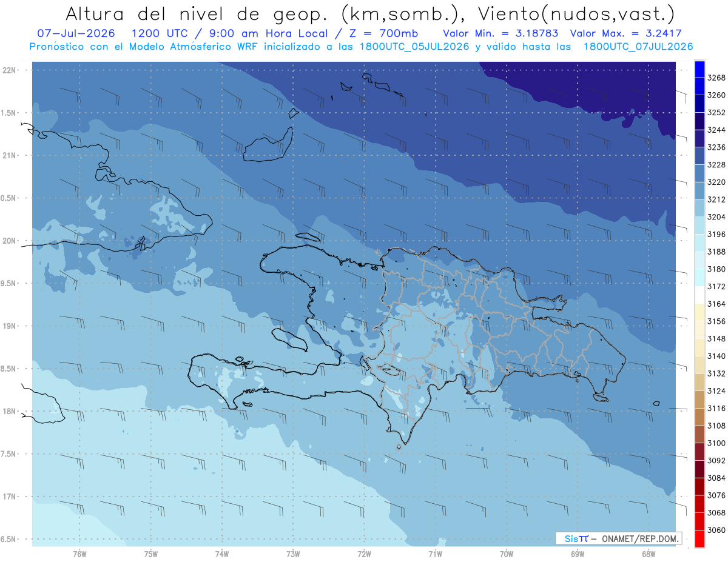The height and width of the screenshot is (562, 728).
Task: Click the 71W longitude label
Action: (x=435, y=554)
